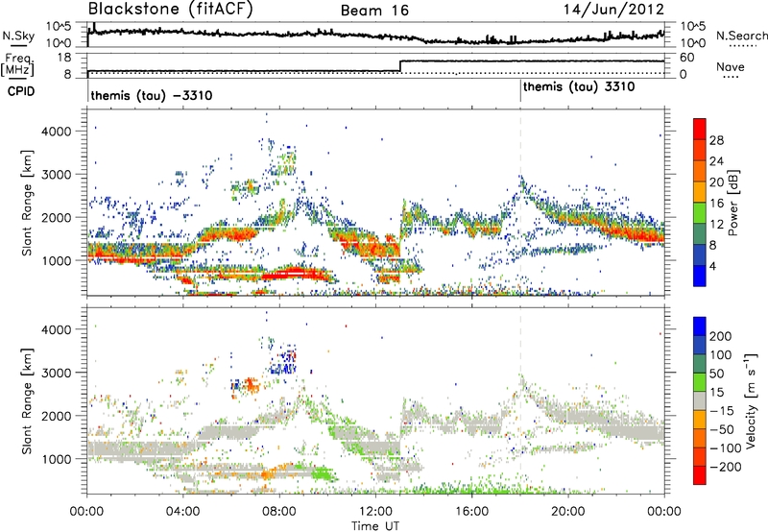Click "Slant Range [km]" label of power panel
Viewport: 768px width, 532px height.
point(27,203)
